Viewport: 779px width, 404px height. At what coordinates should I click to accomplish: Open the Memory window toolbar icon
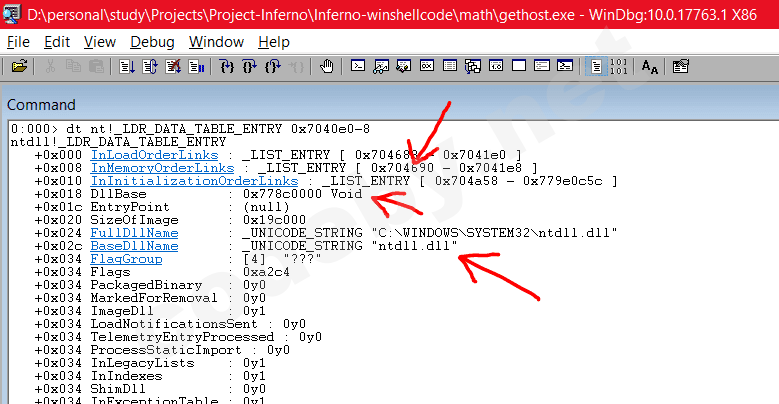[x=450, y=66]
